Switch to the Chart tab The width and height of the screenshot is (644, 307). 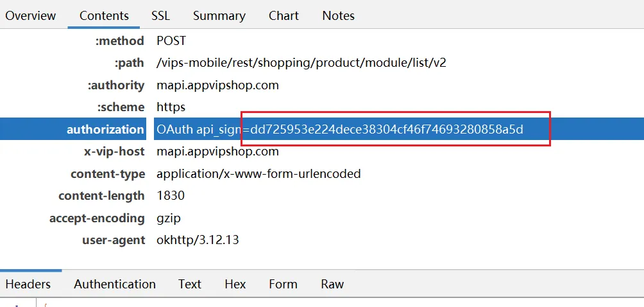tap(284, 15)
